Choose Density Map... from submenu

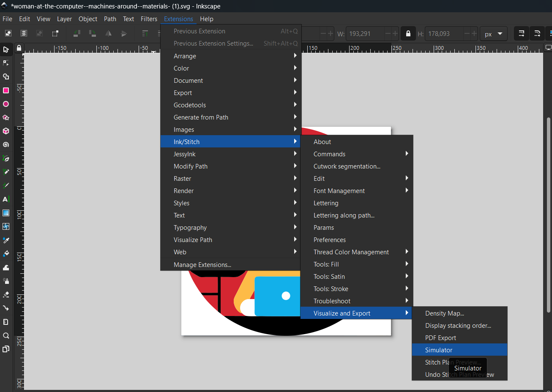459,313
